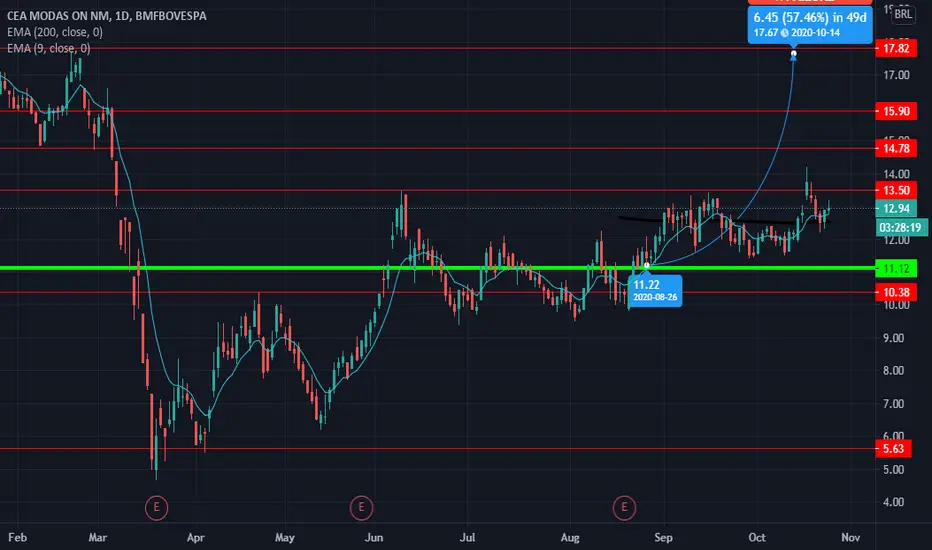
Task: Select the 17.82 price level label
Action: (896, 49)
